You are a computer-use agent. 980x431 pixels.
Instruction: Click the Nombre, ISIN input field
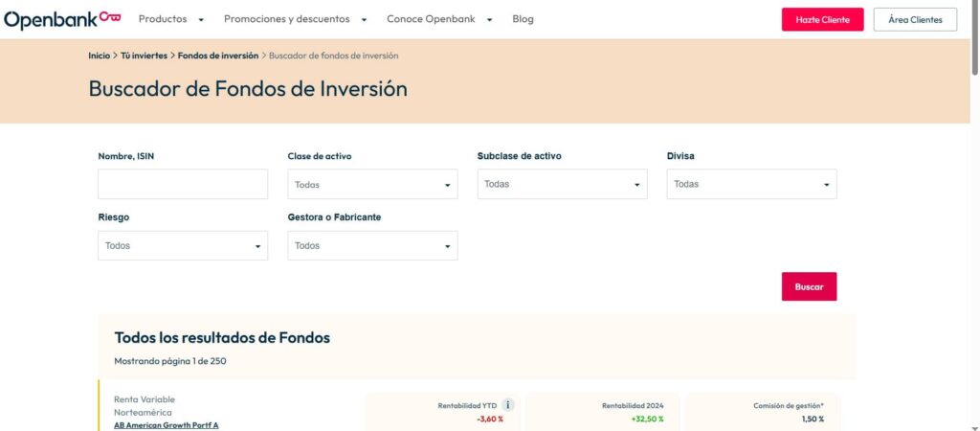183,184
